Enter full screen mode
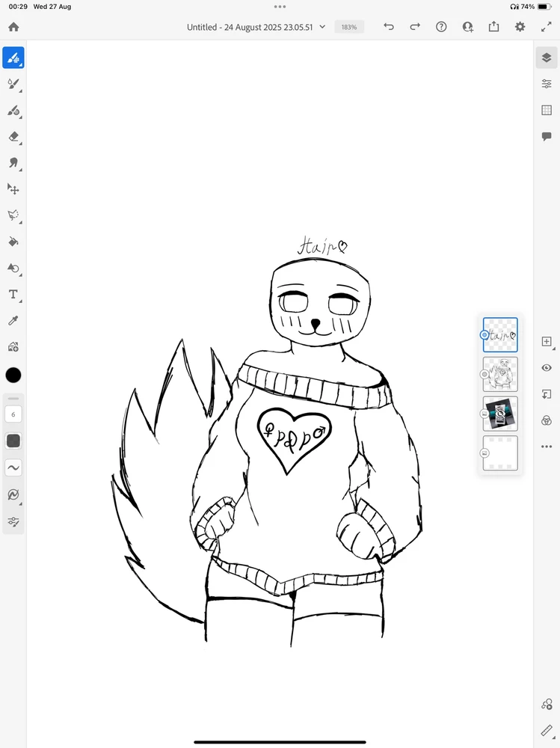Screen dimensions: 560x748 [546, 27]
